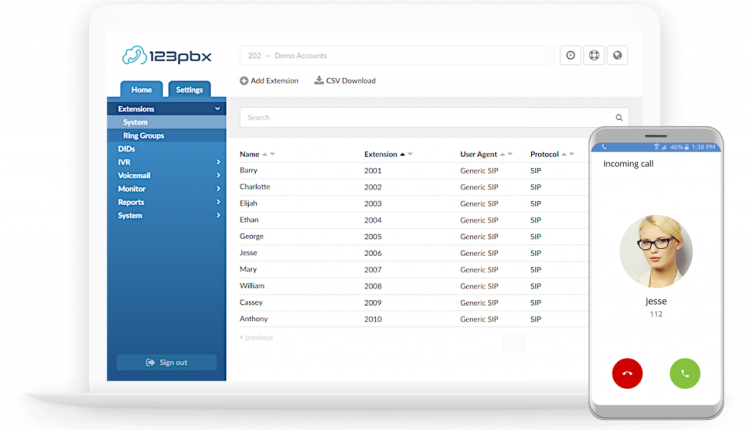The width and height of the screenshot is (750, 430).
Task: Open the 202 Demo Accounts dropdown
Action: [x=394, y=56]
